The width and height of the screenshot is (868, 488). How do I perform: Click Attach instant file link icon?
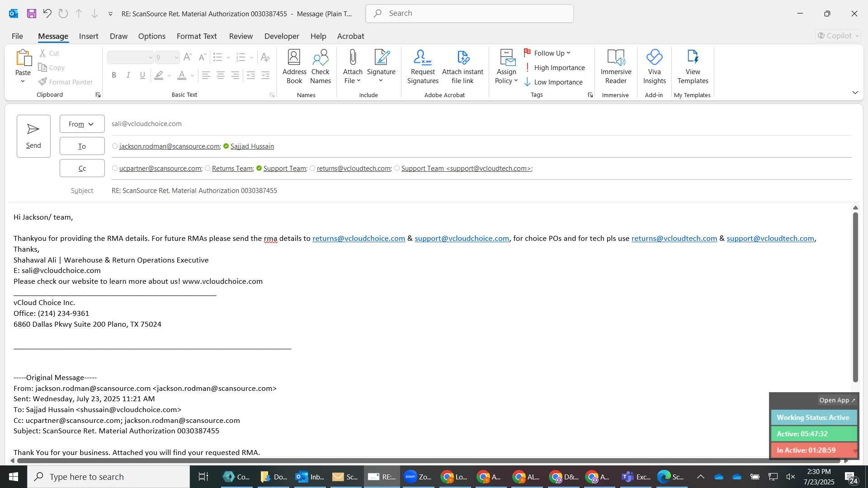(463, 57)
